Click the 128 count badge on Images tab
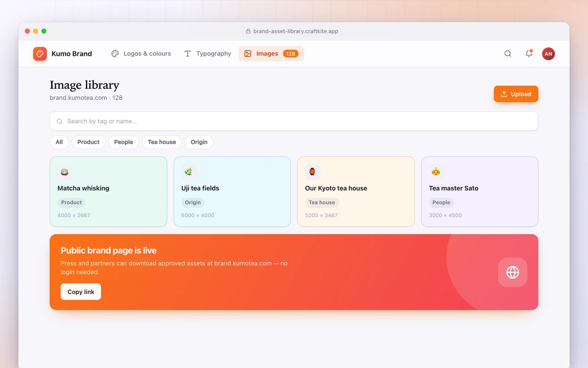Viewport: 588px width, 368px height. point(291,54)
